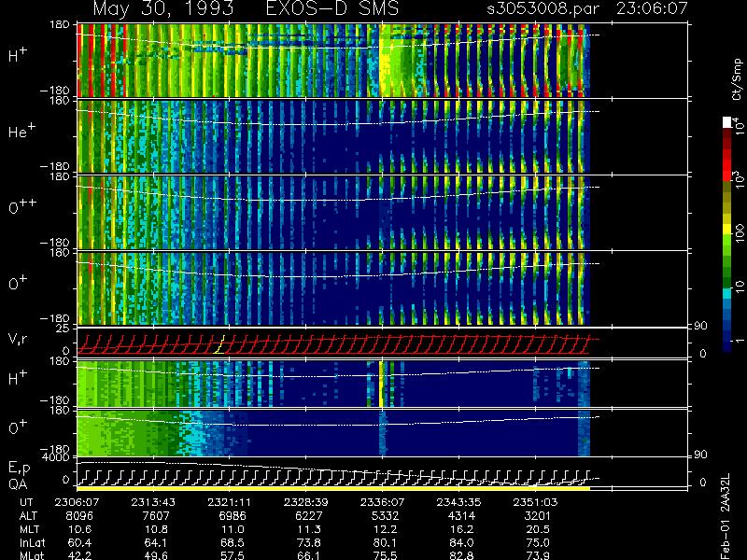Click the 100 tick label on color bar
This screenshot has width=747, height=560.
click(x=739, y=233)
